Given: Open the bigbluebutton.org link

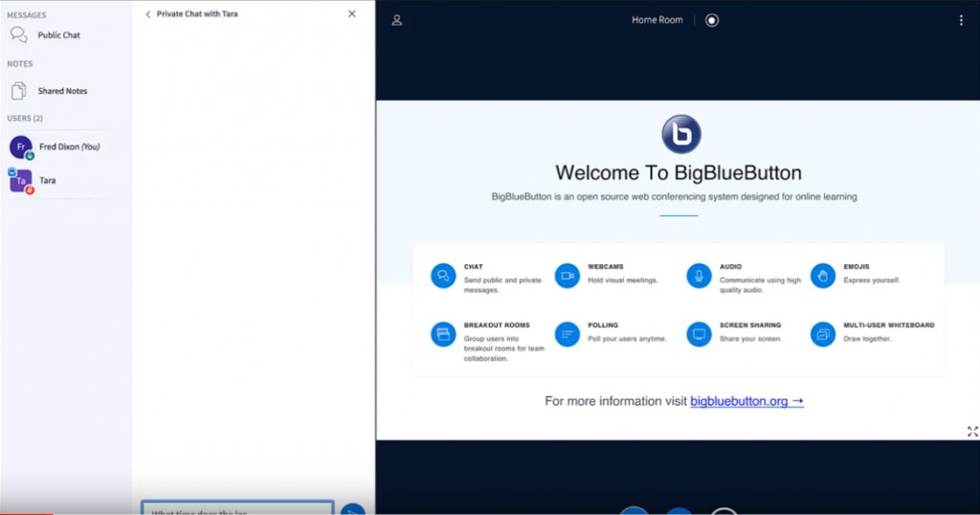Looking at the screenshot, I should click(x=746, y=401).
